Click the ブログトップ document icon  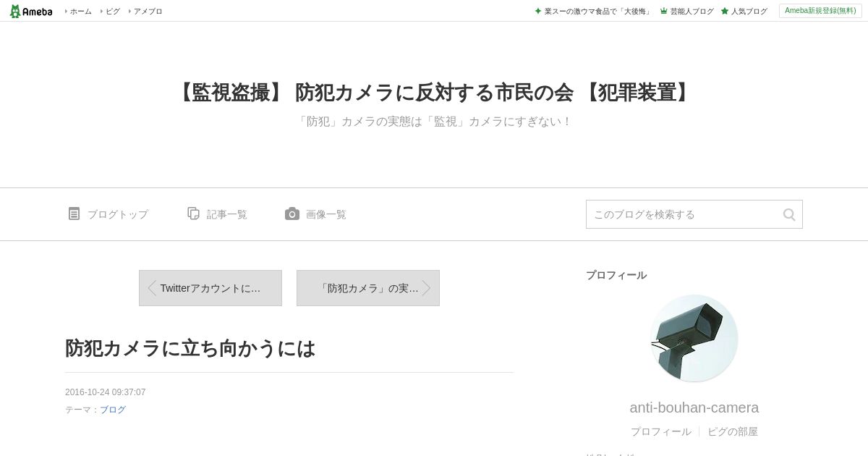74,214
